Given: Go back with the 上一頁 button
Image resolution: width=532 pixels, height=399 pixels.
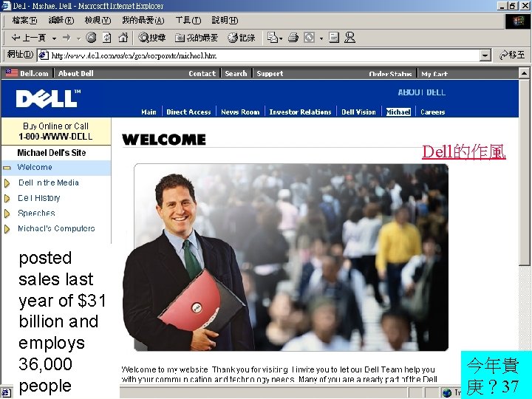Looking at the screenshot, I should pyautogui.click(x=29, y=38).
